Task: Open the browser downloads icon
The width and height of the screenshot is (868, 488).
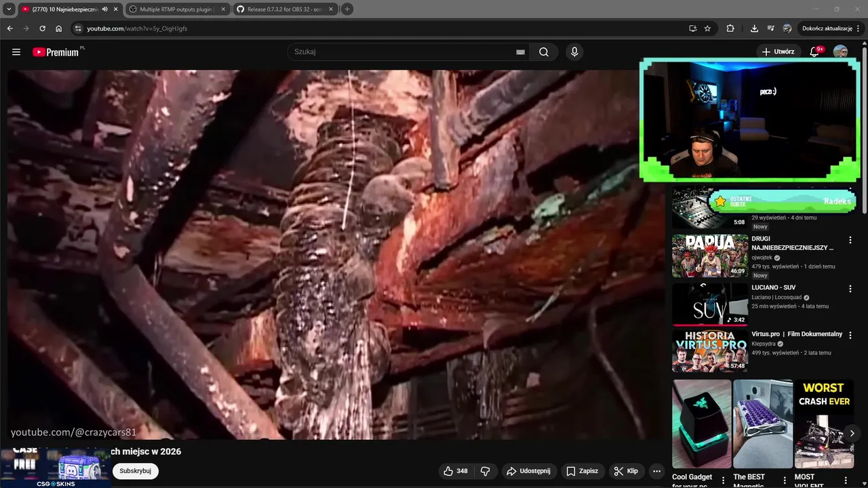Action: click(754, 28)
